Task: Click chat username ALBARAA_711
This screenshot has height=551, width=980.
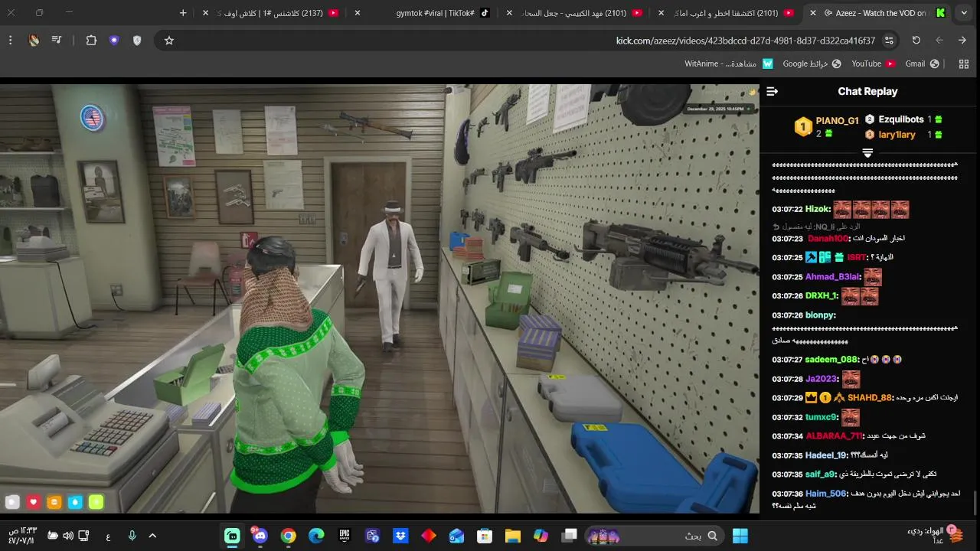Action: [835, 436]
